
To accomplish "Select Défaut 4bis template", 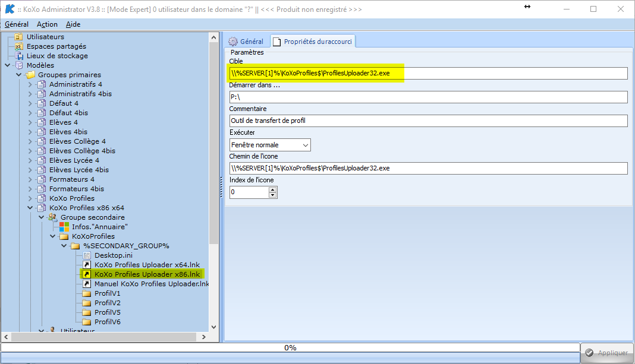I will click(x=68, y=113).
